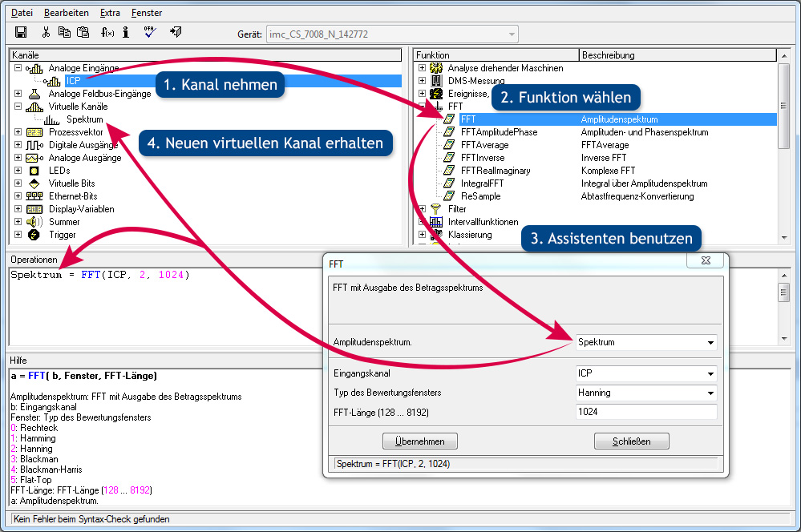The width and height of the screenshot is (801, 532).
Task: Click the FFT-Länge input field
Action: coord(645,412)
